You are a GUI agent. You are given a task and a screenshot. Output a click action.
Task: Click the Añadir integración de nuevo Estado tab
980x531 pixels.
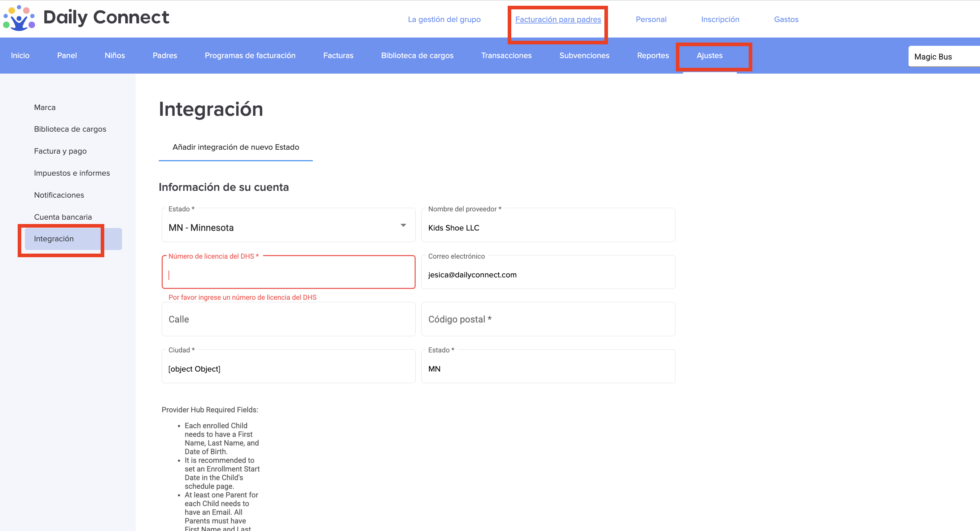236,147
